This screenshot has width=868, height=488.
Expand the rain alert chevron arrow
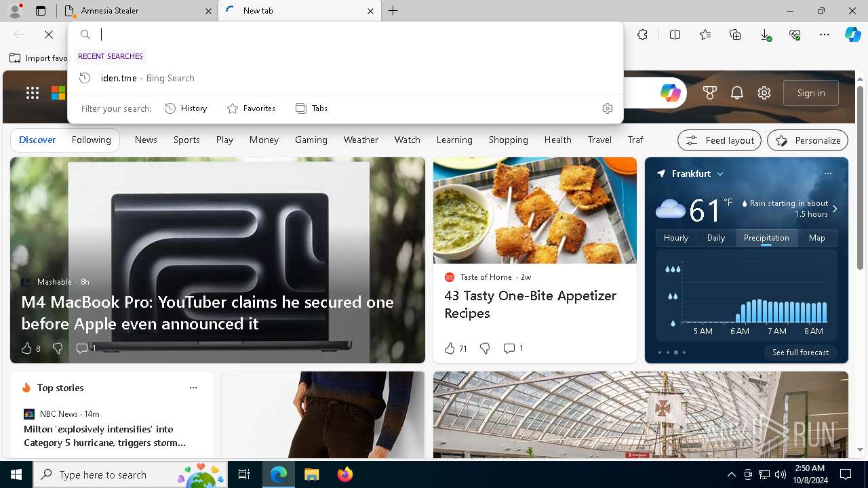(x=835, y=209)
